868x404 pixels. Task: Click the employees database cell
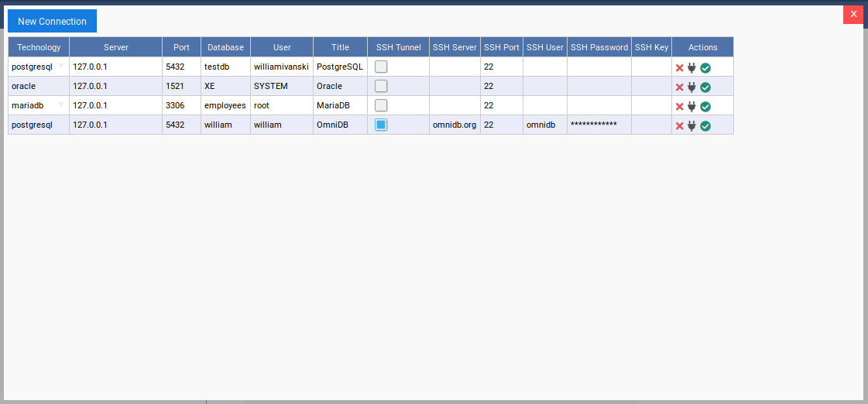click(x=225, y=105)
